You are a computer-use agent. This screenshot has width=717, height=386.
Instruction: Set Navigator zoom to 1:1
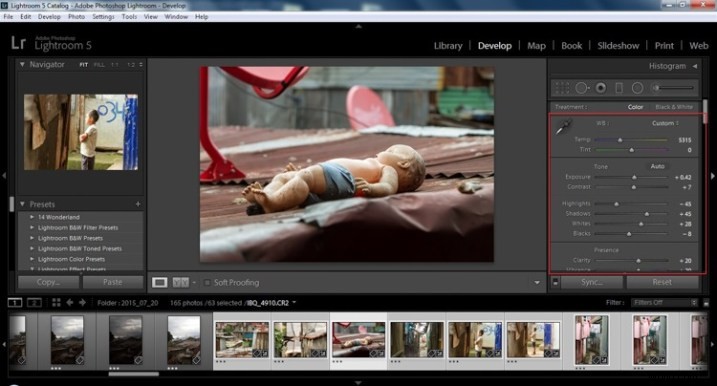114,65
